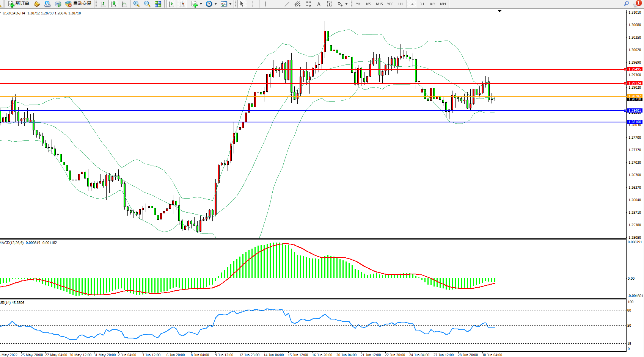Zoom out of the chart

click(x=147, y=4)
